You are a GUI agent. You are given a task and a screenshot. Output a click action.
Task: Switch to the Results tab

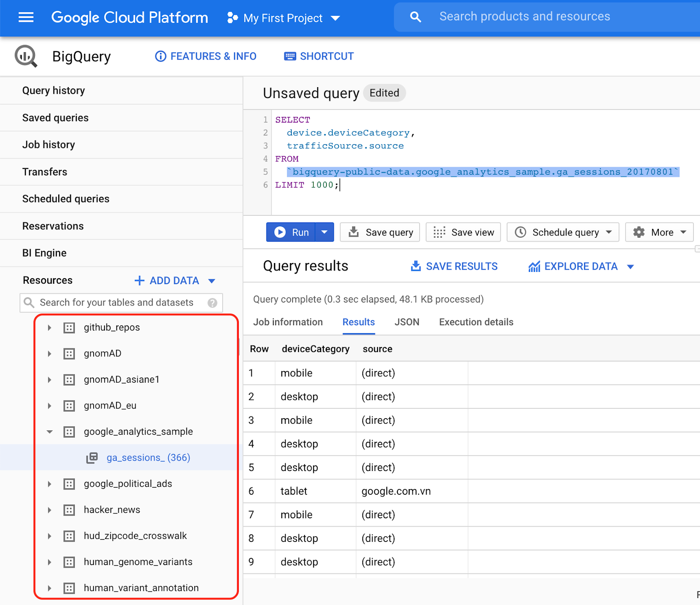pos(359,322)
